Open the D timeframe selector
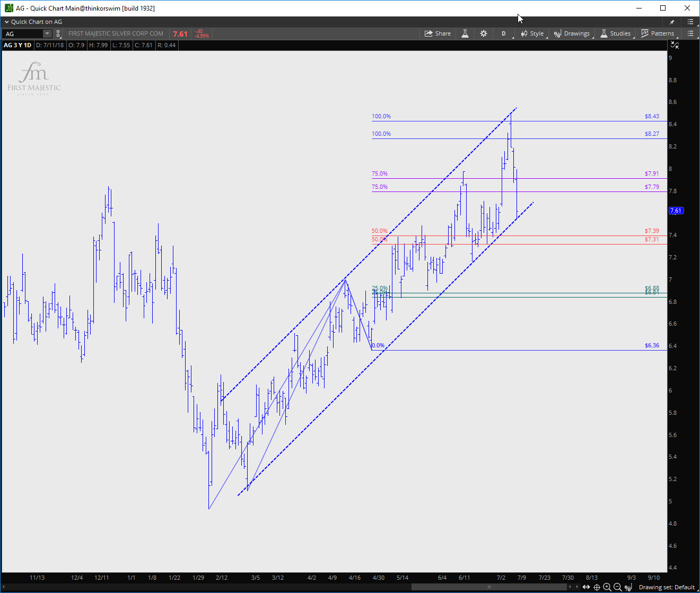The width and height of the screenshot is (700, 593). pos(504,33)
